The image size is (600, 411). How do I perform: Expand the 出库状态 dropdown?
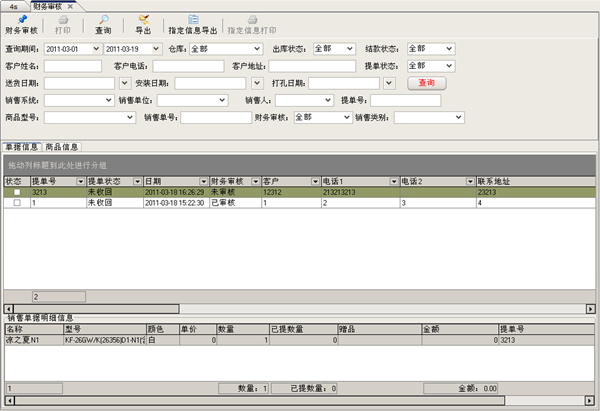pyautogui.click(x=349, y=48)
